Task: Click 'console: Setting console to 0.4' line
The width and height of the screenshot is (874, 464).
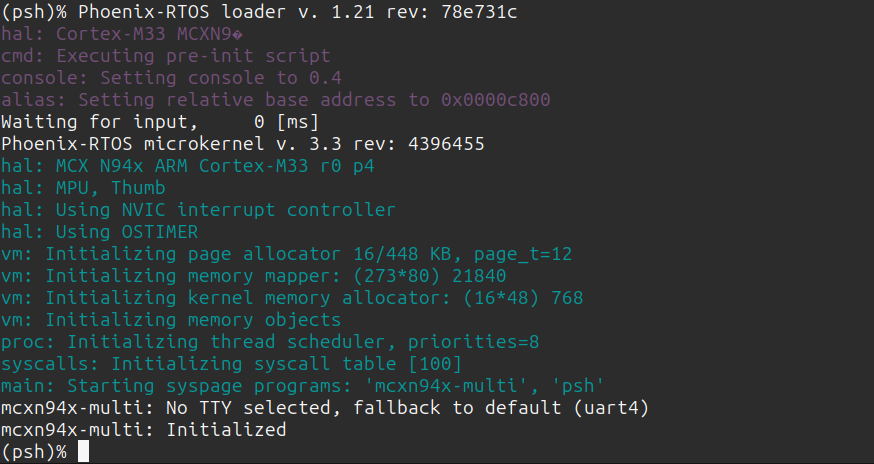Action: pos(171,78)
